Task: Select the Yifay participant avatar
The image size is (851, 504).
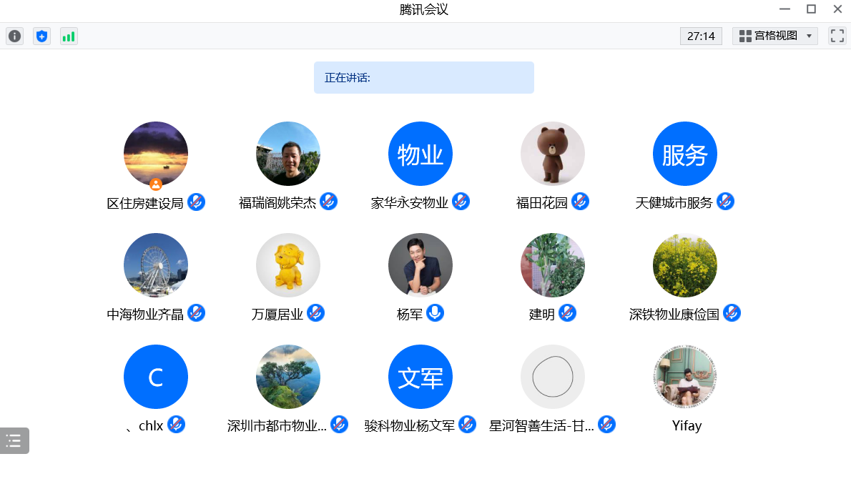Action: pos(685,377)
